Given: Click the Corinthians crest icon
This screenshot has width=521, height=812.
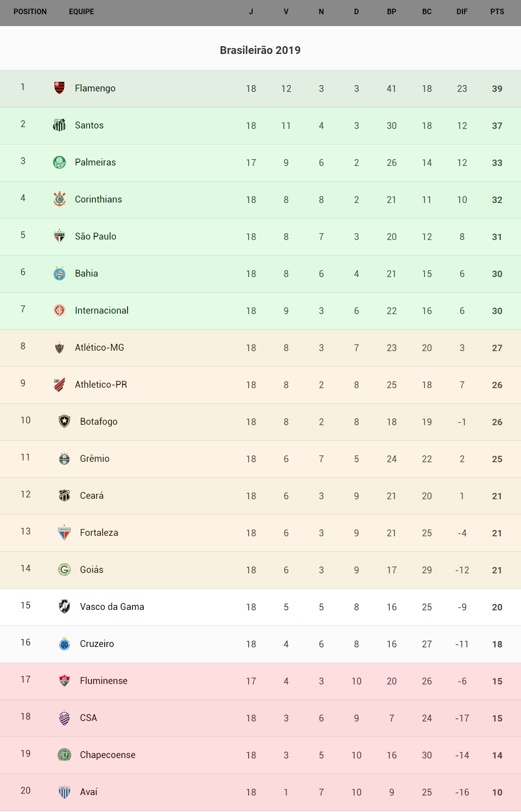Looking at the screenshot, I should [59, 199].
